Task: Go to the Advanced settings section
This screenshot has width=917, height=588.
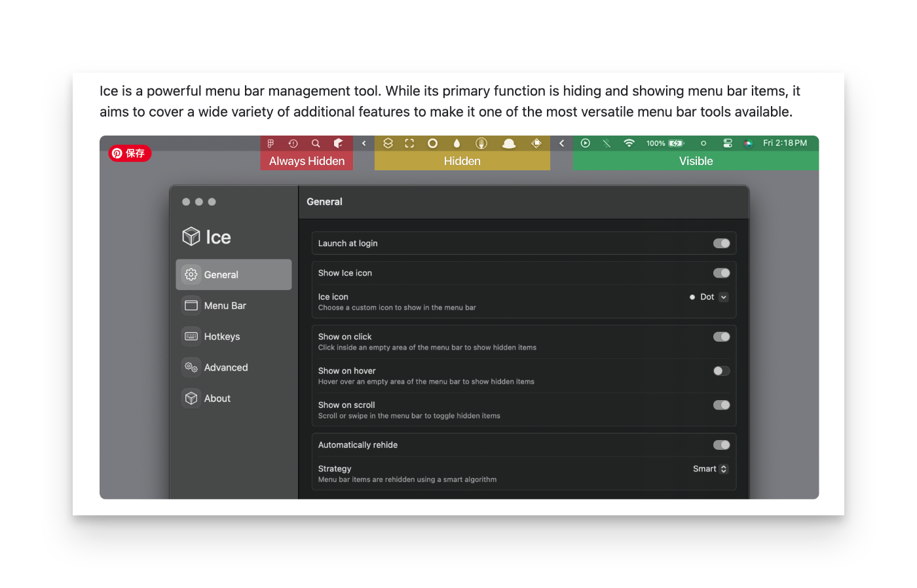Action: tap(234, 367)
